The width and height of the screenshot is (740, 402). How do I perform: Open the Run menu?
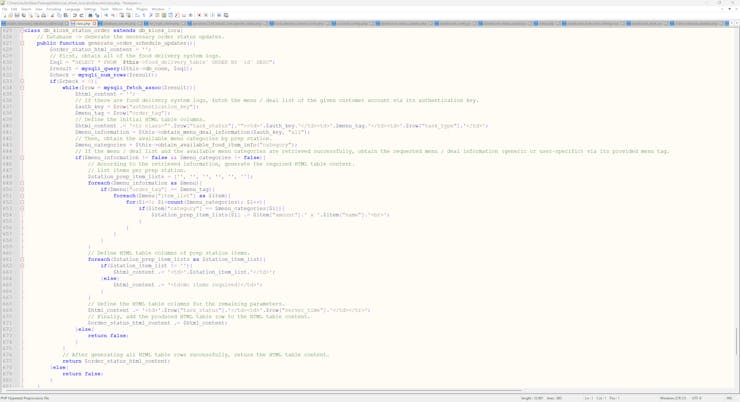tap(129, 9)
